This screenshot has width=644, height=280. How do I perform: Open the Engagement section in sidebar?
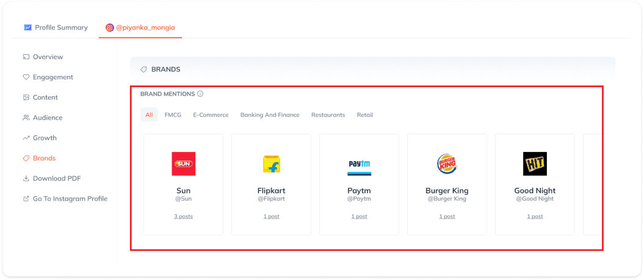pos(52,77)
